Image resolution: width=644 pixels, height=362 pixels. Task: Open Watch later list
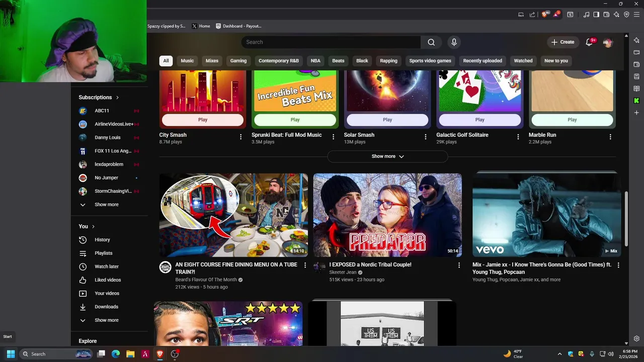108,266
